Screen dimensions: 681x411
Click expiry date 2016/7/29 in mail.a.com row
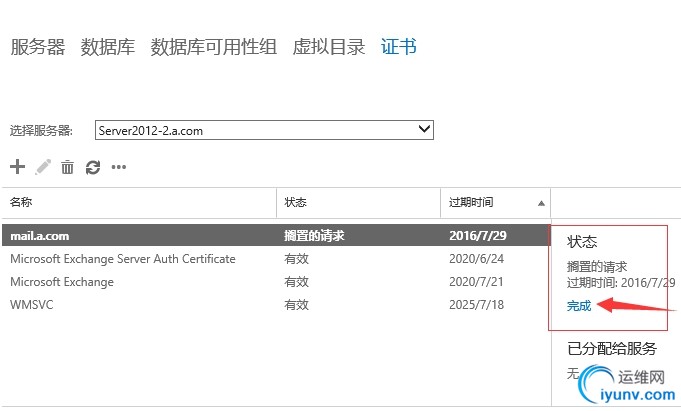[x=478, y=235]
